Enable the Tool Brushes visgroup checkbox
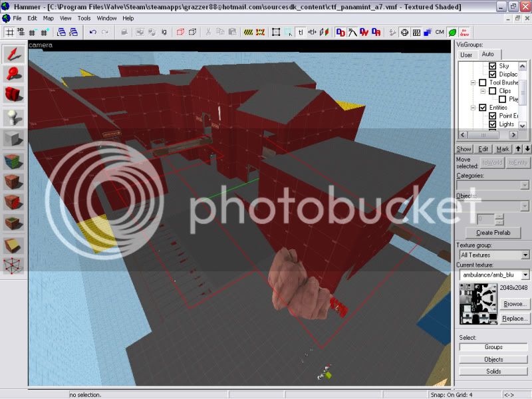This screenshot has width=532, height=399. [483, 82]
